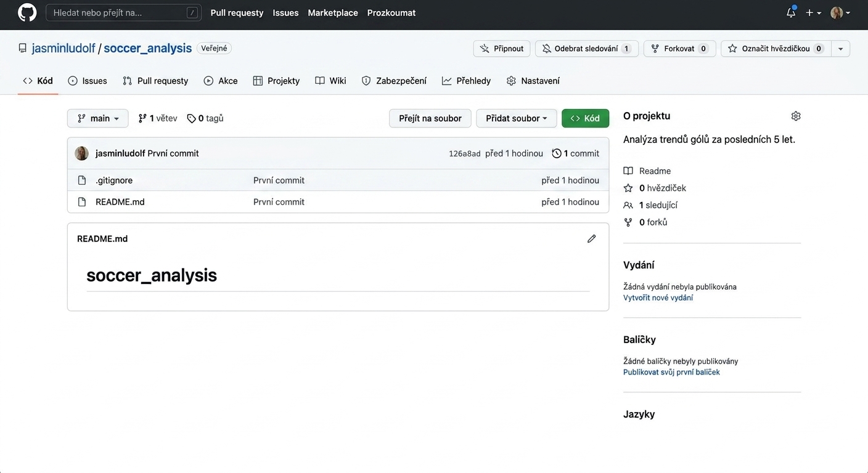Click the README.md panel header title

tap(102, 239)
